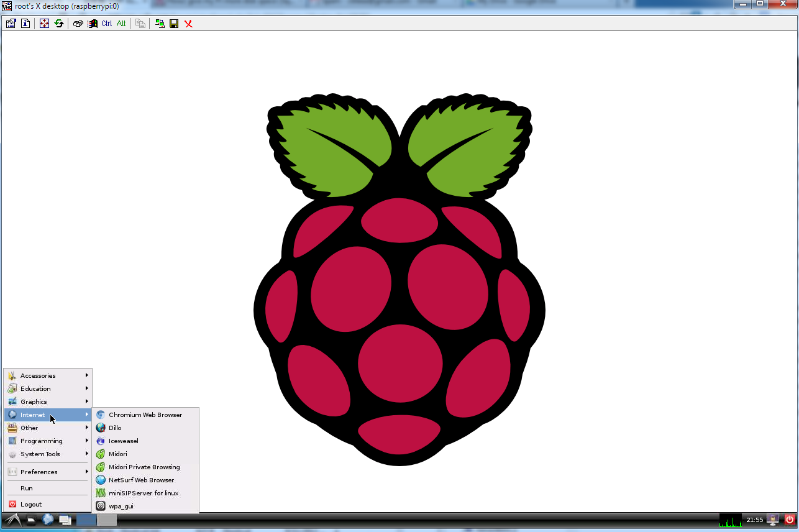The image size is (799, 532).
Task: Open miniSIPServer for linux entry
Action: click(145, 493)
